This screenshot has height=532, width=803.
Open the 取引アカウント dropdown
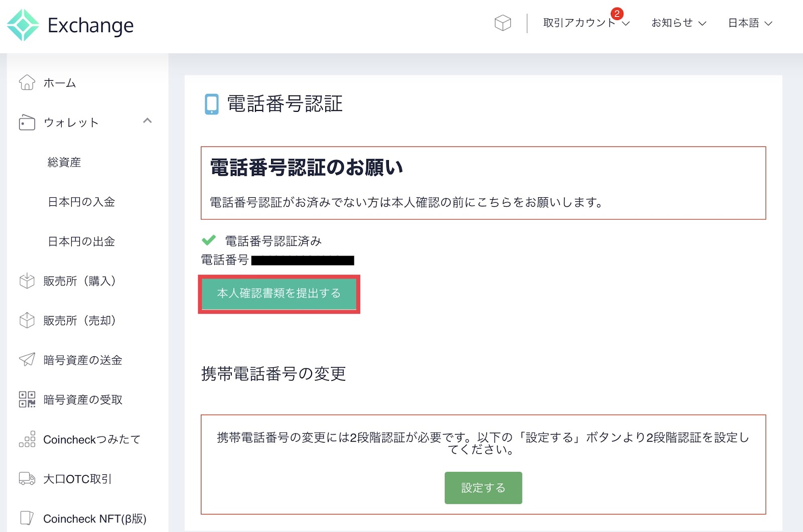point(586,23)
